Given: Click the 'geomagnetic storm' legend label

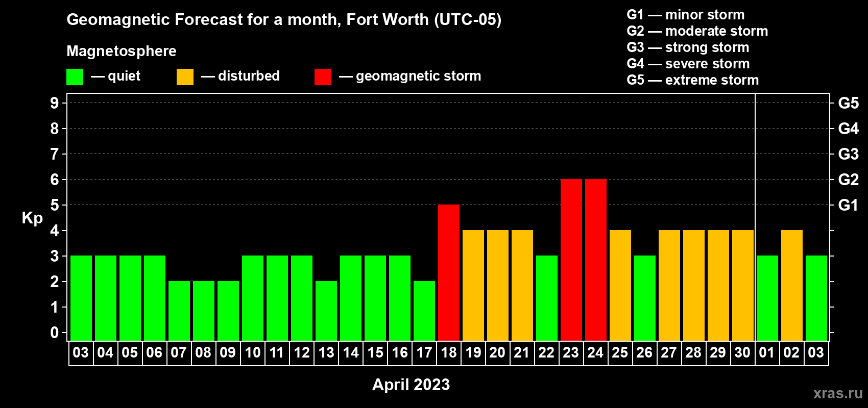Looking at the screenshot, I should [x=419, y=76].
